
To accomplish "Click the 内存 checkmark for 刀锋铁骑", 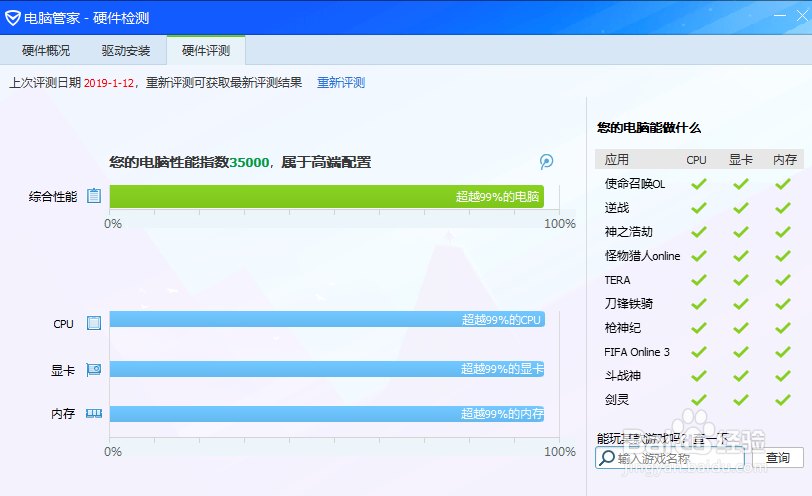I will 782,303.
